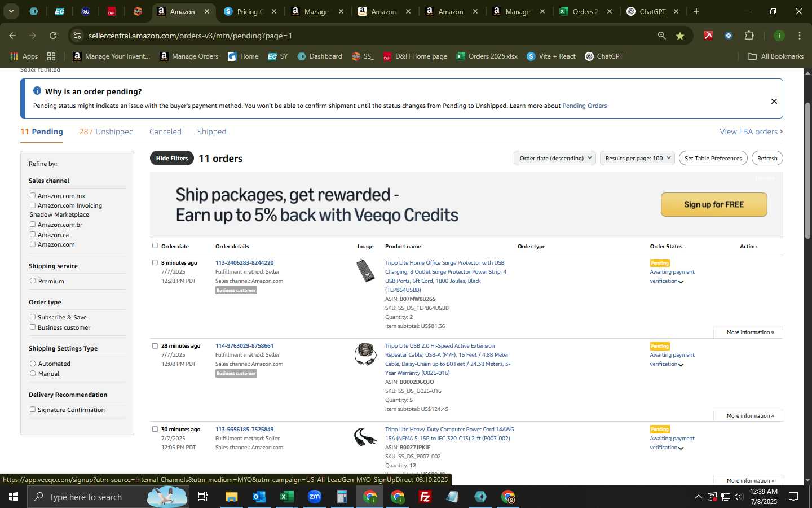The width and height of the screenshot is (812, 508).
Task: Select the Premium shipping service radio
Action: 33,281
